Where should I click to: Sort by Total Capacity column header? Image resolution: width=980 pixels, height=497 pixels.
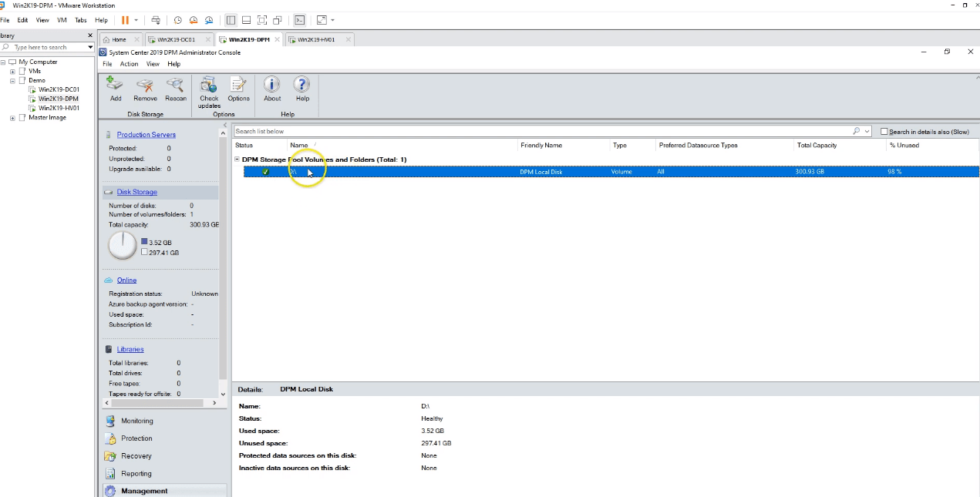click(x=817, y=145)
